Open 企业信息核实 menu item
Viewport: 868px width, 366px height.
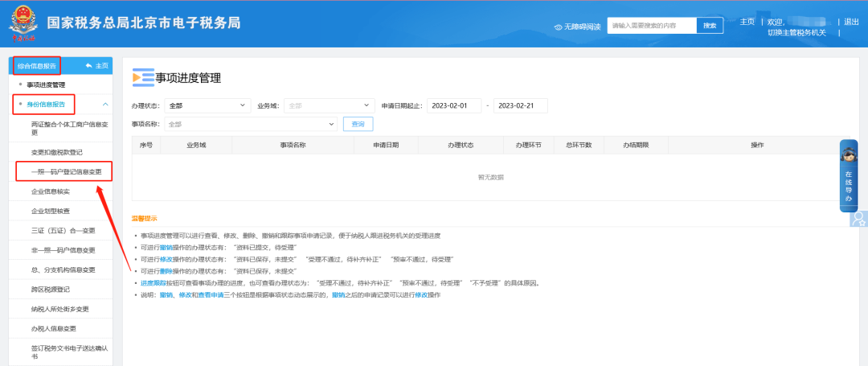[51, 191]
